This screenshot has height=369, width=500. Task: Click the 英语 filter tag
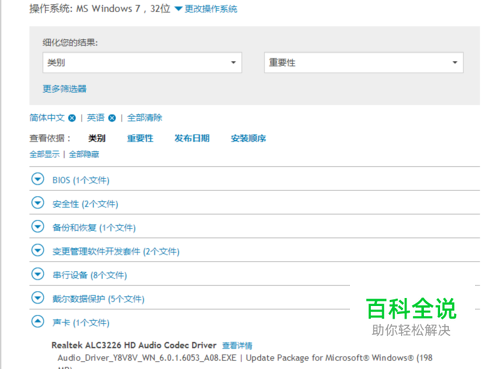pos(96,118)
